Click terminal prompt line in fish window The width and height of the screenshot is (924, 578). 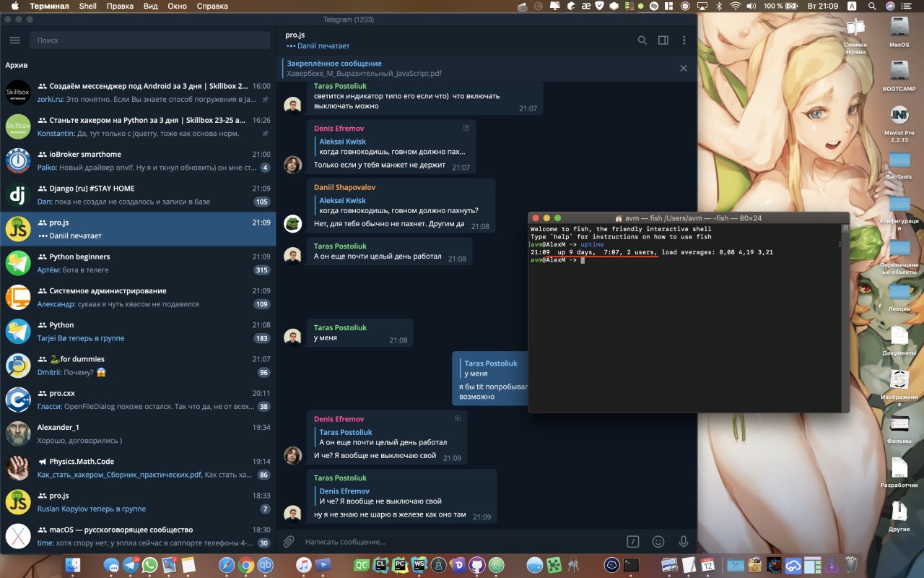557,260
